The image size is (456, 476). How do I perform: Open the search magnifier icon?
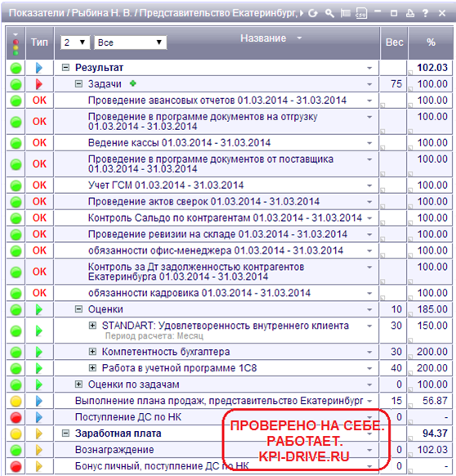tap(329, 13)
